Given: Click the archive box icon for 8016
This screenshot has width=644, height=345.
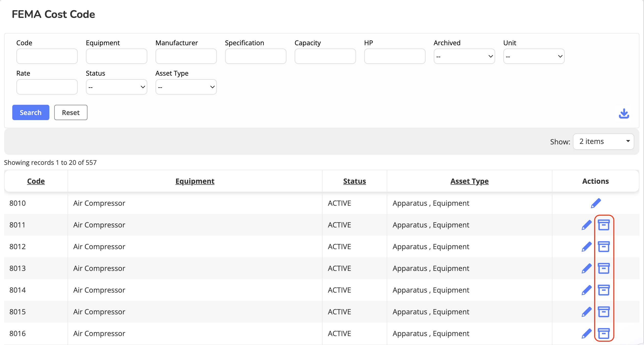Looking at the screenshot, I should coord(604,333).
